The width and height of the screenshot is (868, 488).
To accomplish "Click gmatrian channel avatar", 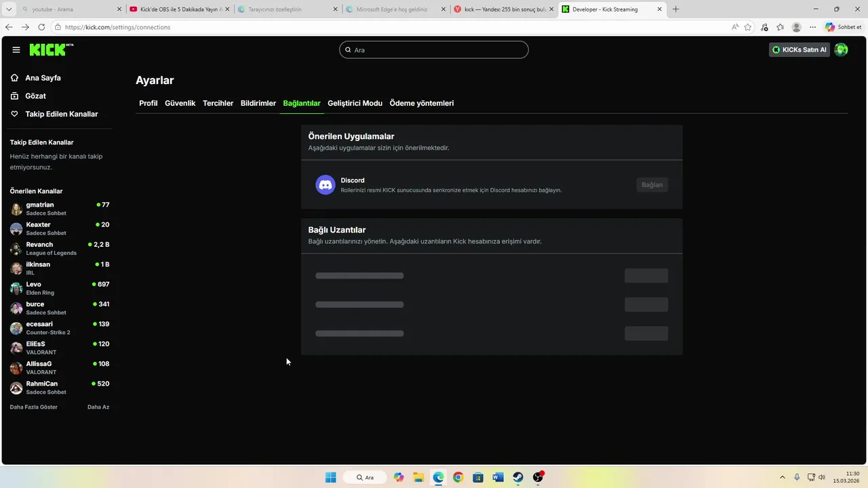I will click(16, 209).
